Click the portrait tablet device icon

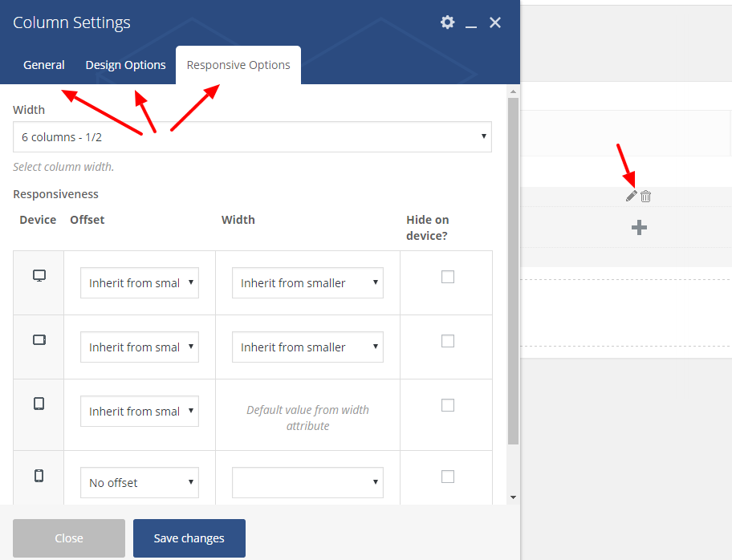(39, 404)
